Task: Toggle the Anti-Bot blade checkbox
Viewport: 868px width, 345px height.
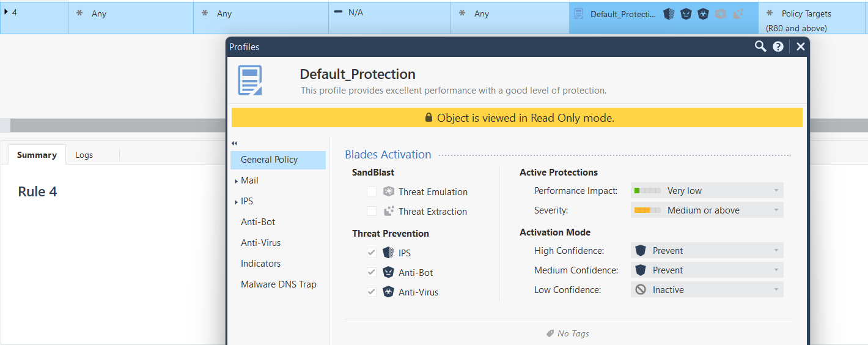Action: coord(372,272)
